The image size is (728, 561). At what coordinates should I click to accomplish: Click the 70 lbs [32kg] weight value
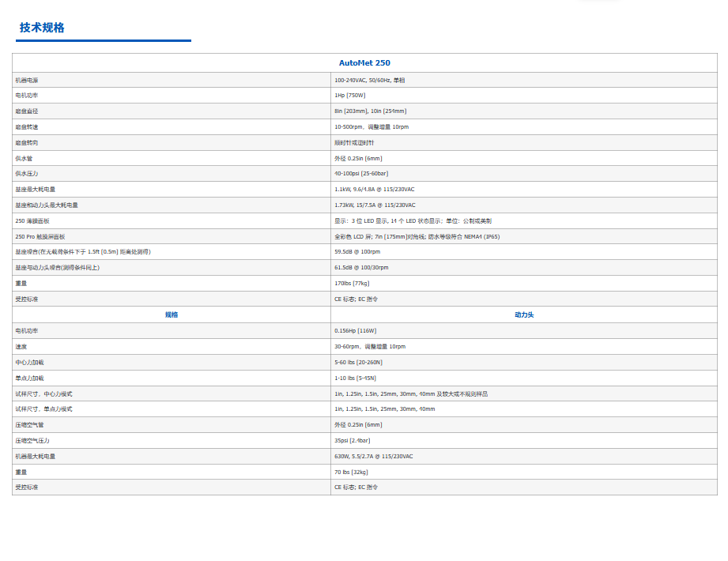coord(352,473)
